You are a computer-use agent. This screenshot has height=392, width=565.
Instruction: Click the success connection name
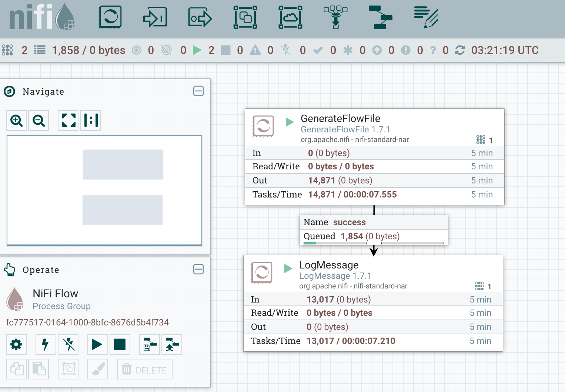pyautogui.click(x=350, y=222)
